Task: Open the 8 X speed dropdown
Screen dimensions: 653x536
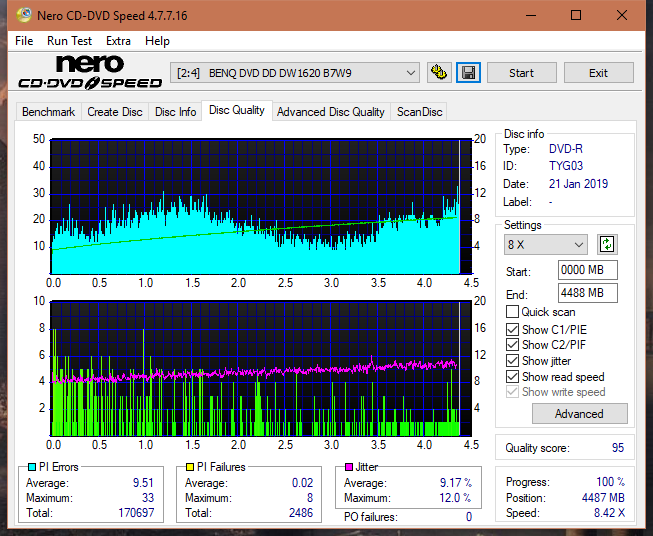Action: [545, 244]
